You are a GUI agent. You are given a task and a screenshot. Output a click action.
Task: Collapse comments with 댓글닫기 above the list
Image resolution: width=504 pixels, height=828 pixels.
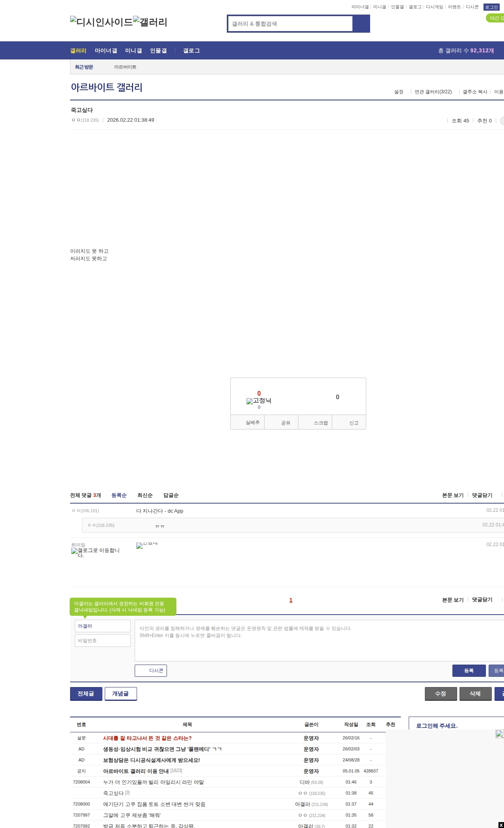[482, 495]
